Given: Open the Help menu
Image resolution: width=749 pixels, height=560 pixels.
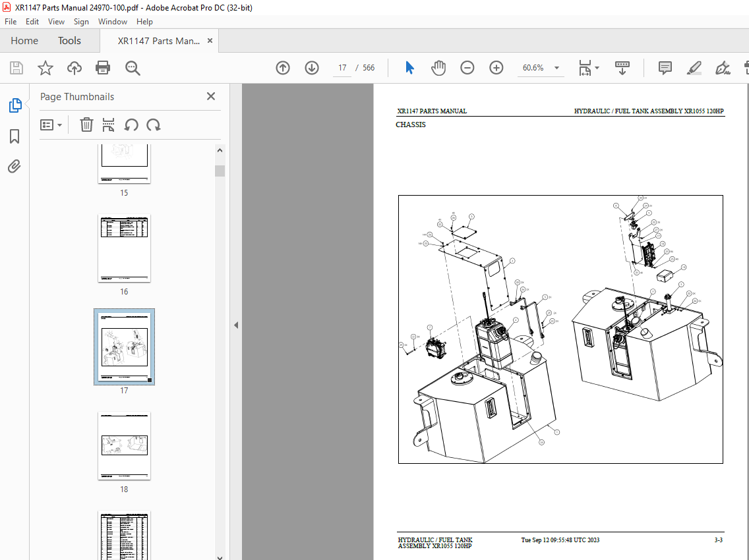Looking at the screenshot, I should pos(144,22).
